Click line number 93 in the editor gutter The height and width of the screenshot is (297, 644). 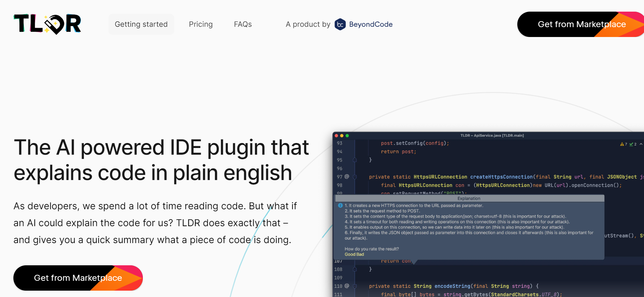pyautogui.click(x=340, y=143)
